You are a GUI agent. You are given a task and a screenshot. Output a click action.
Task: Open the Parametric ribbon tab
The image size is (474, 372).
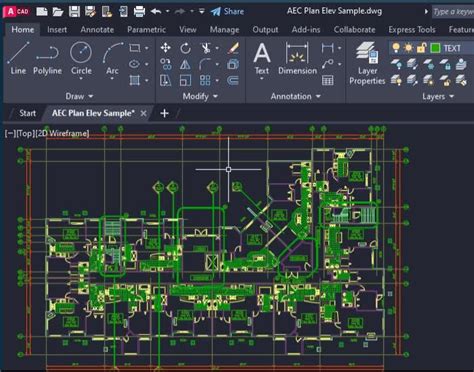pyautogui.click(x=146, y=30)
